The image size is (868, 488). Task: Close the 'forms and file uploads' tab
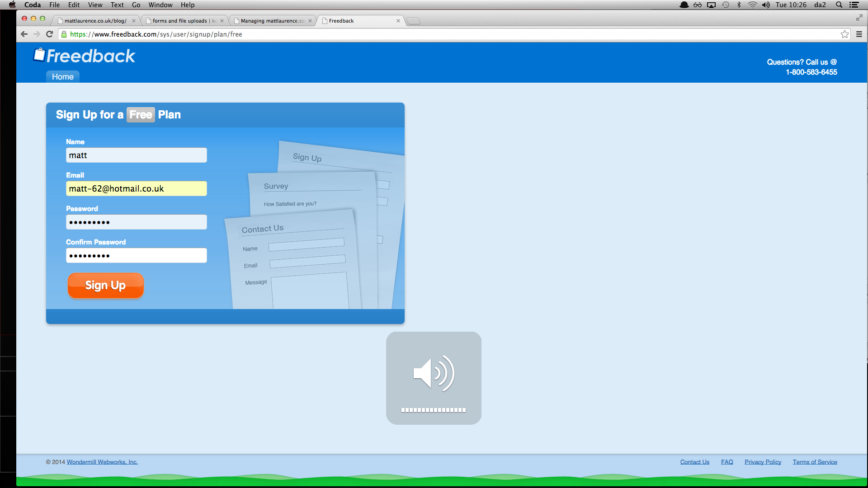222,21
